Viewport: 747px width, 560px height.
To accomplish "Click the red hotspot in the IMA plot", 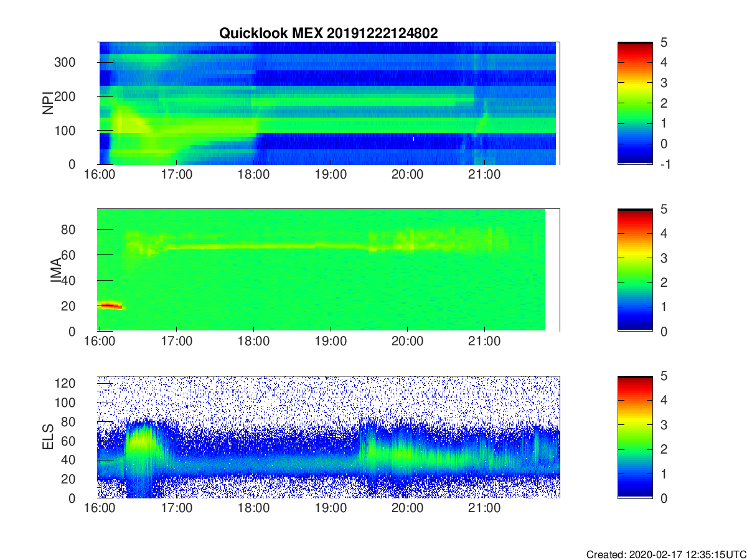I will point(111,305).
